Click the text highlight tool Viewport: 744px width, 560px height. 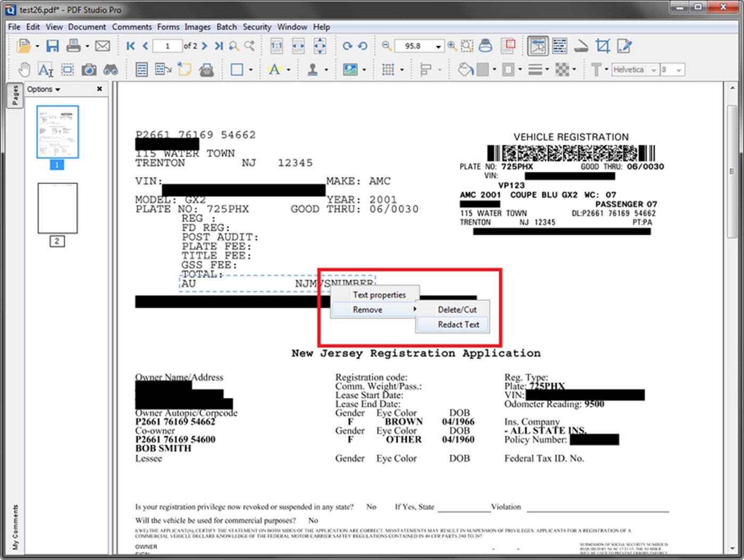click(274, 70)
